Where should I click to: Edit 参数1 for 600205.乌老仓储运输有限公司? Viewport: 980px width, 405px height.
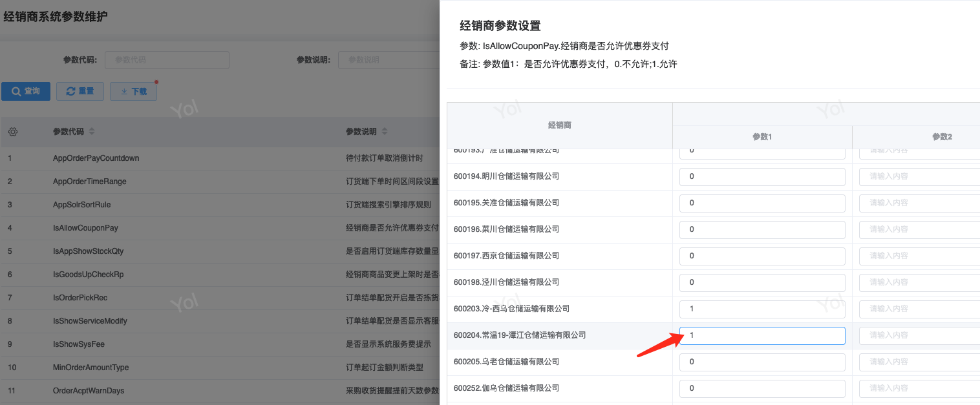click(x=762, y=362)
